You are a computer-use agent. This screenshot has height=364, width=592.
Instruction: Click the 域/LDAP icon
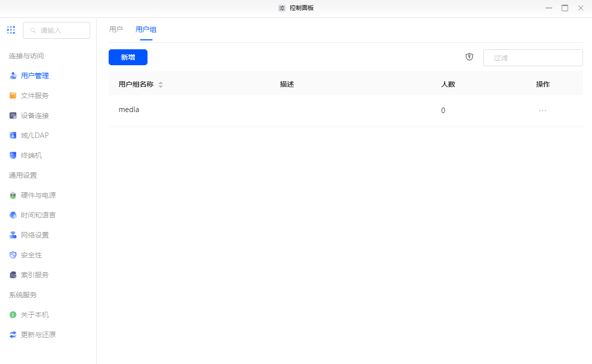13,135
